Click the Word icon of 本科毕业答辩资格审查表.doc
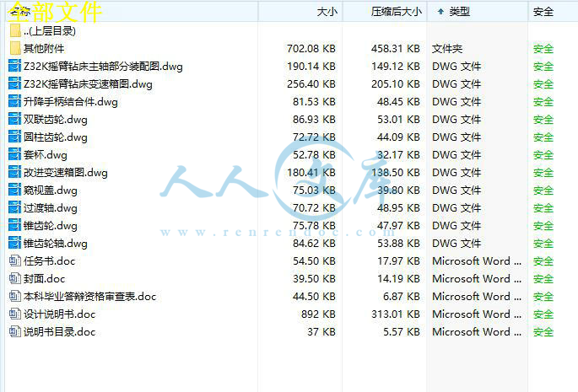The width and height of the screenshot is (578, 392). pos(14,296)
